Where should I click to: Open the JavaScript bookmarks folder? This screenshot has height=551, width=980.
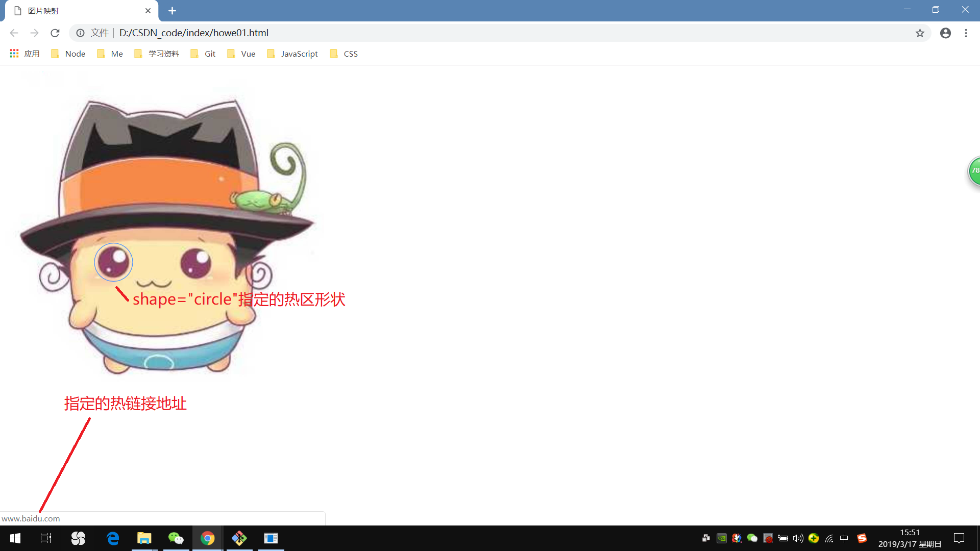292,54
